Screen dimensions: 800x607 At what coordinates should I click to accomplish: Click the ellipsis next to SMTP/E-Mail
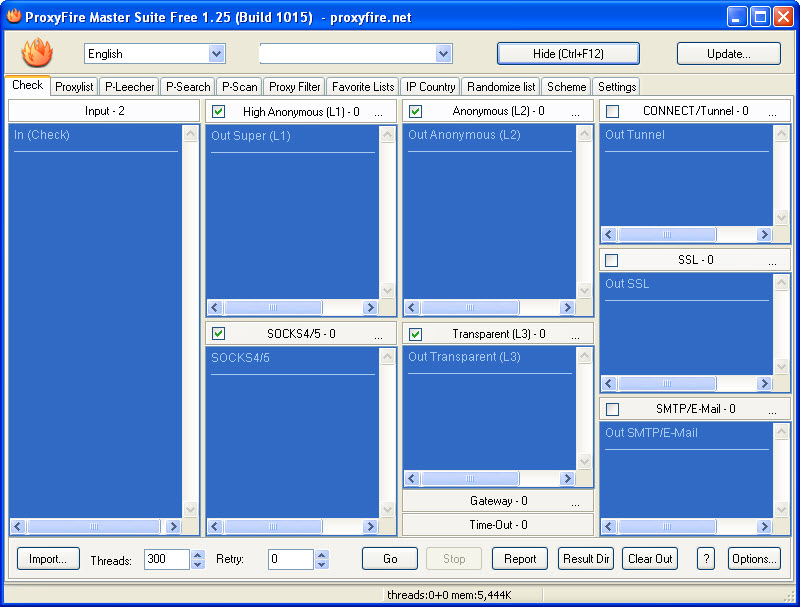tap(772, 411)
